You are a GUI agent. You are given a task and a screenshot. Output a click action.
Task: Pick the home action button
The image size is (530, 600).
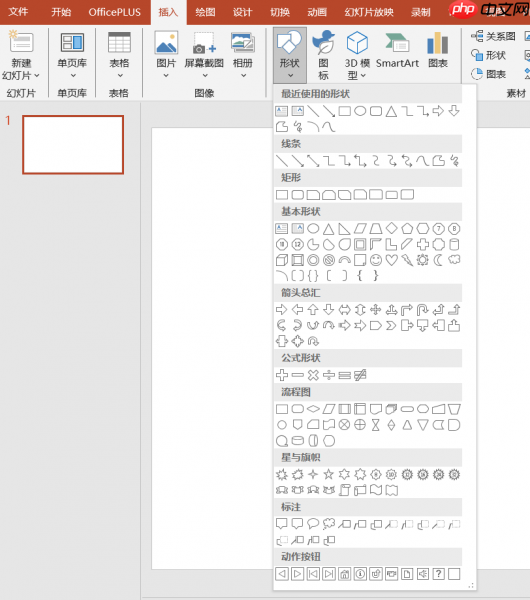coord(344,574)
